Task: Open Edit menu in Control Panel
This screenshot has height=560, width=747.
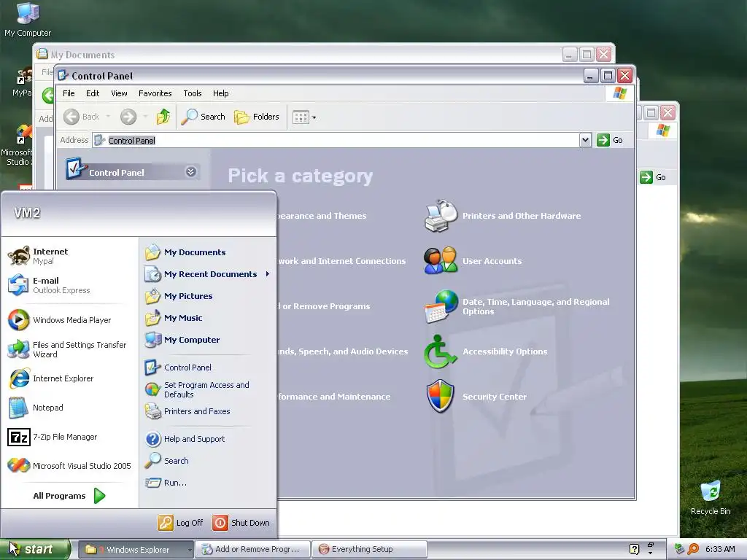Action: pos(93,93)
